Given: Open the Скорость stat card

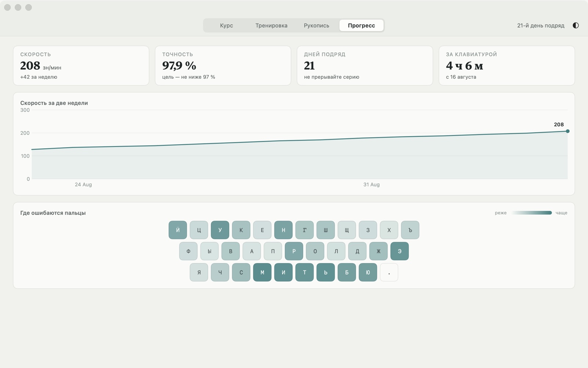Looking at the screenshot, I should coord(81,66).
